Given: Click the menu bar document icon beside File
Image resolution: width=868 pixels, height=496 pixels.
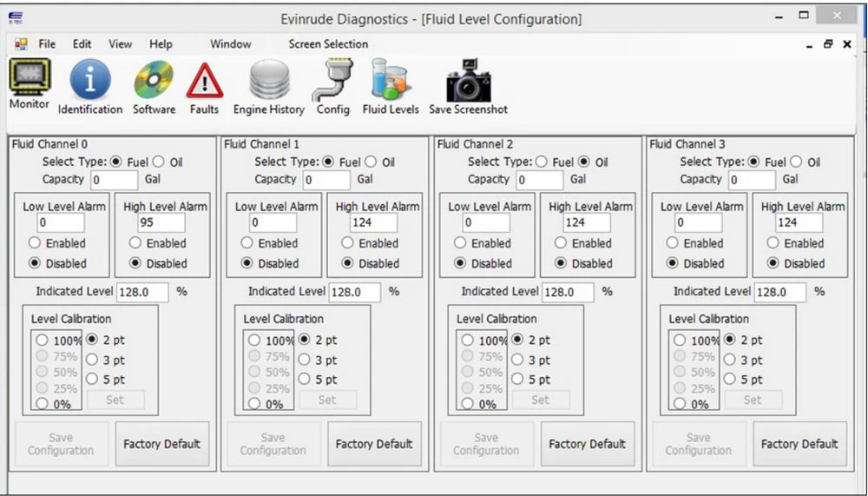Looking at the screenshot, I should tap(21, 43).
